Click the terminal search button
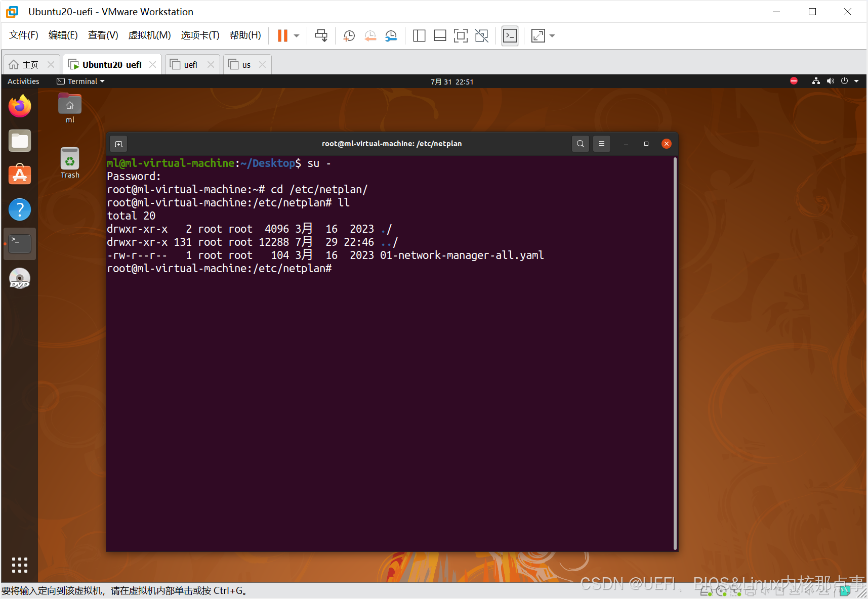868x599 pixels. pos(581,144)
